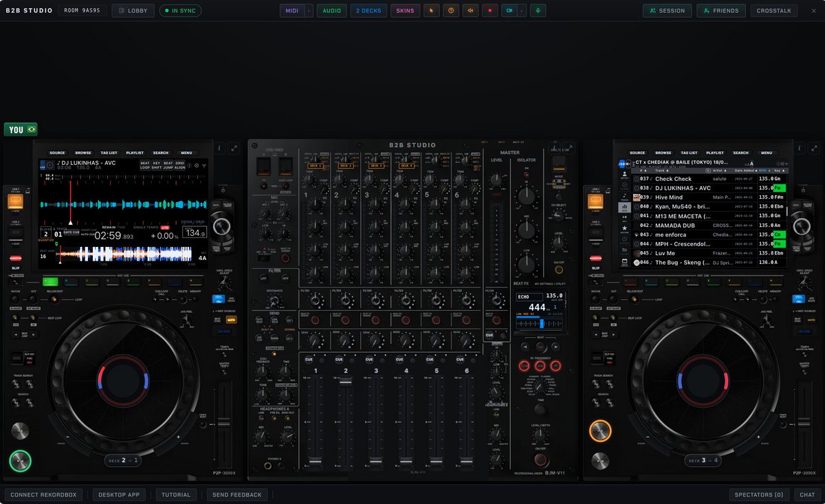825x504 pixels.
Task: Start recording with the red dot icon
Action: 489,10
